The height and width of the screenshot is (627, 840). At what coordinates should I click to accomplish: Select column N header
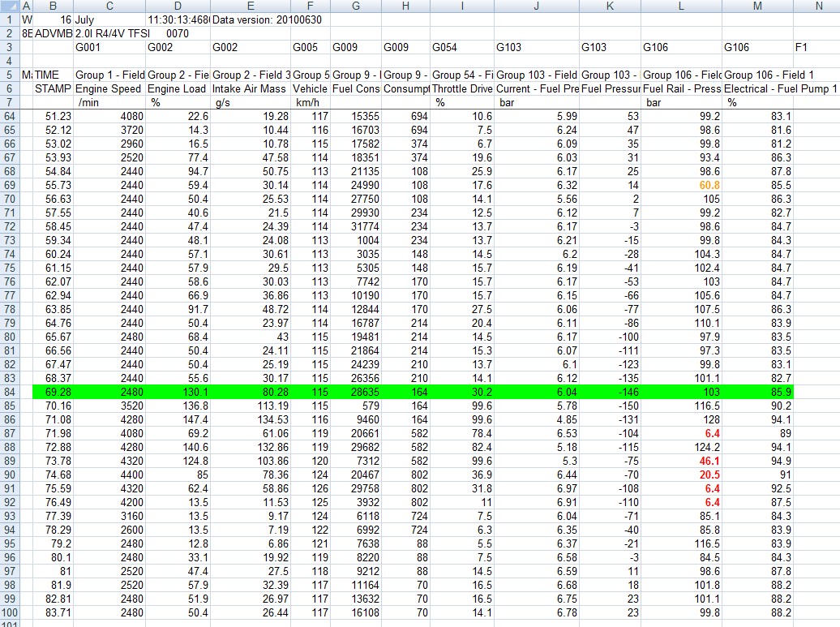pyautogui.click(x=819, y=6)
